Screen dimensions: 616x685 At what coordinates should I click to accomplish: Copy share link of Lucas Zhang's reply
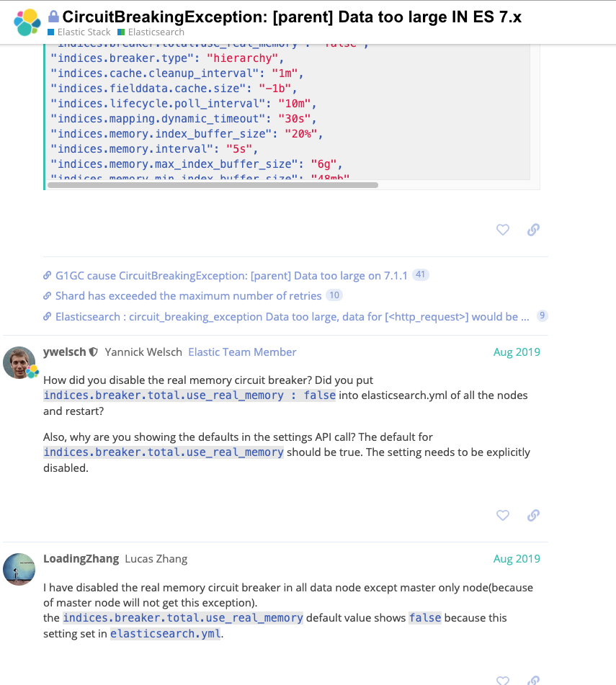[x=533, y=680]
